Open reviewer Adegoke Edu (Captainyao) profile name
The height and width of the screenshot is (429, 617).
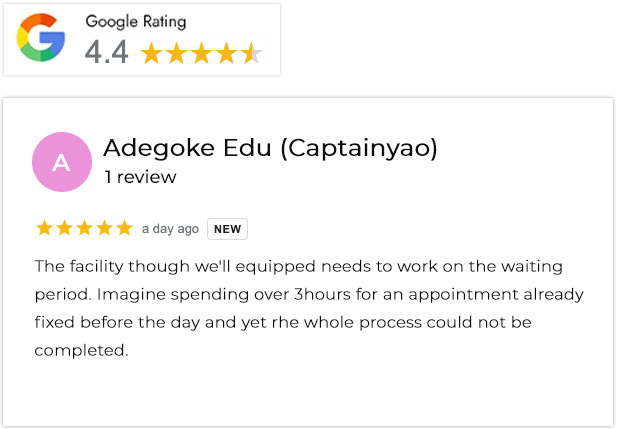click(270, 148)
